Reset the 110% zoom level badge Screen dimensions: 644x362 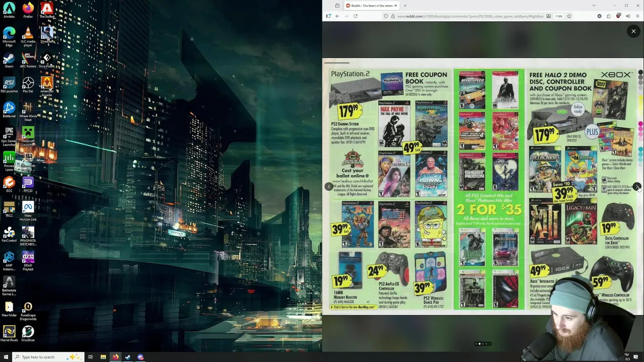click(x=558, y=16)
